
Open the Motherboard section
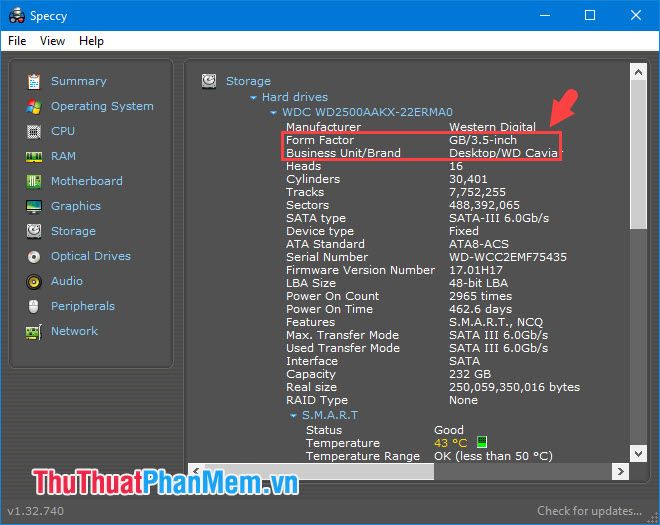[87, 181]
